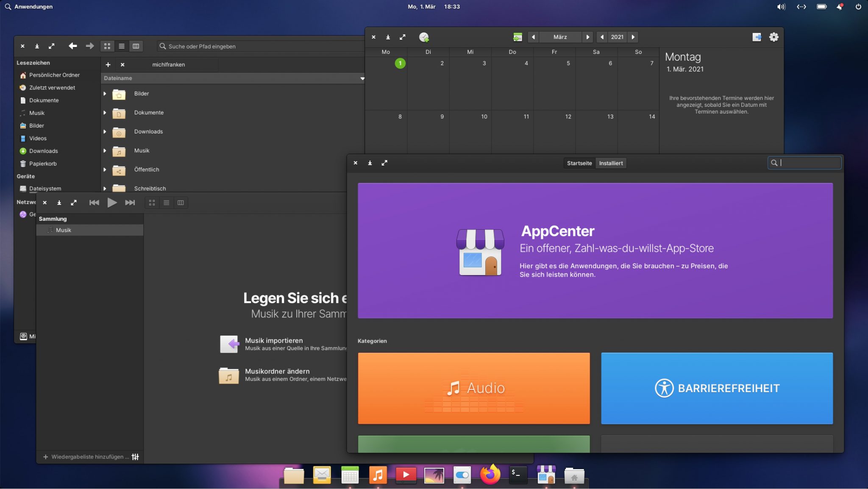Screen dimensions: 868x489
Task: Open the AppCenter banner
Action: (595, 250)
